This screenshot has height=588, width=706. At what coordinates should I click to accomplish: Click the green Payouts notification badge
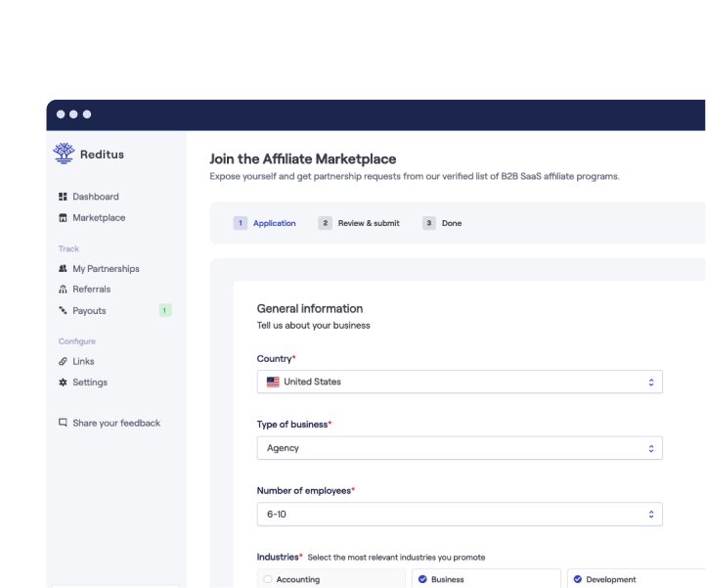165,310
